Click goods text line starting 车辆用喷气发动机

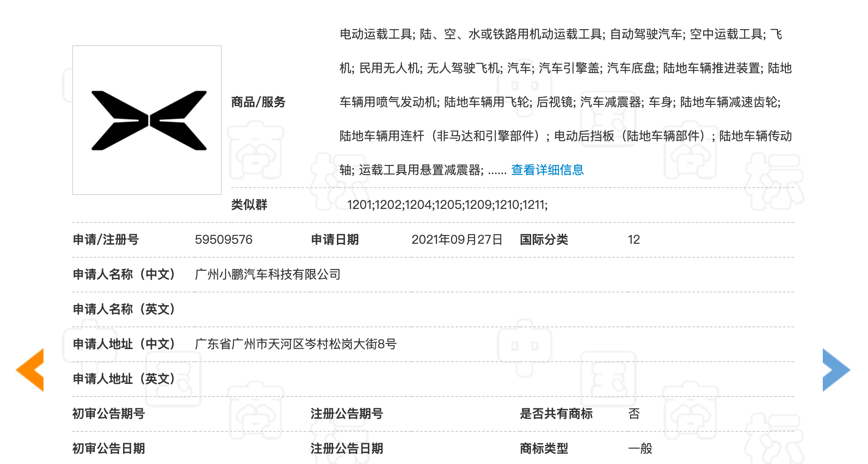560,102
